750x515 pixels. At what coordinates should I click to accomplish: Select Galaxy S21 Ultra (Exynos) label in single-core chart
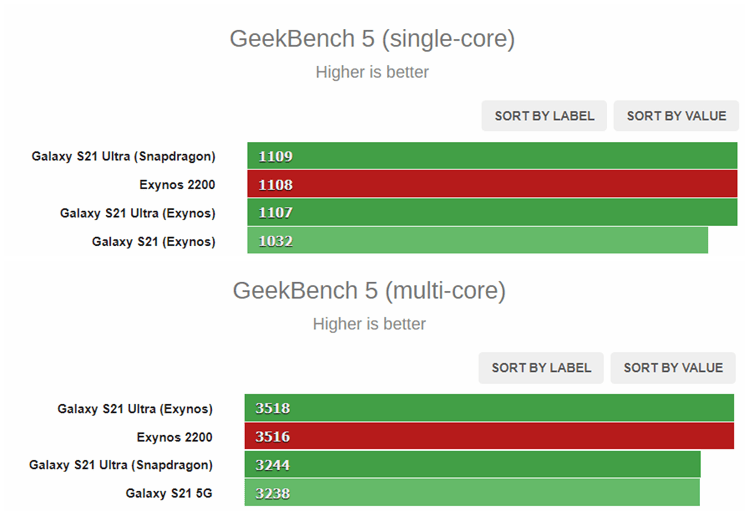click(137, 212)
